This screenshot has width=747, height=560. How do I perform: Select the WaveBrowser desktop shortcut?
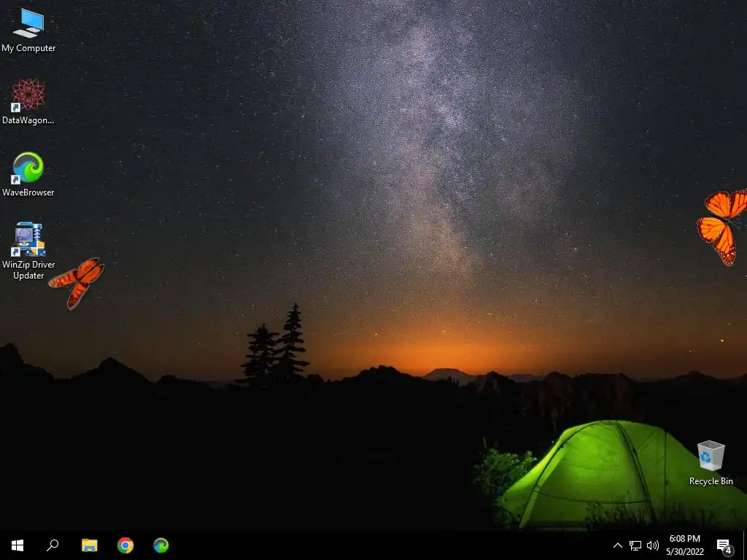(x=28, y=174)
